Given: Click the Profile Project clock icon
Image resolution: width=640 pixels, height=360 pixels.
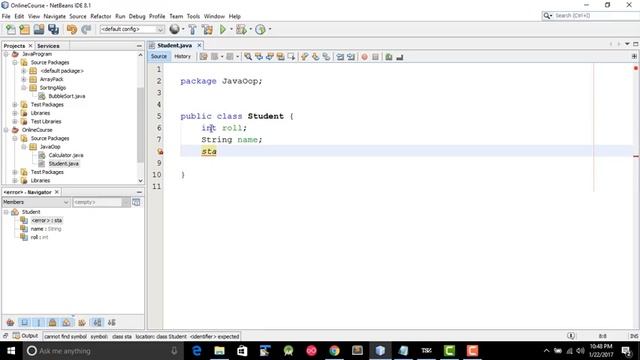Looking at the screenshot, I should pyautogui.click(x=260, y=29).
